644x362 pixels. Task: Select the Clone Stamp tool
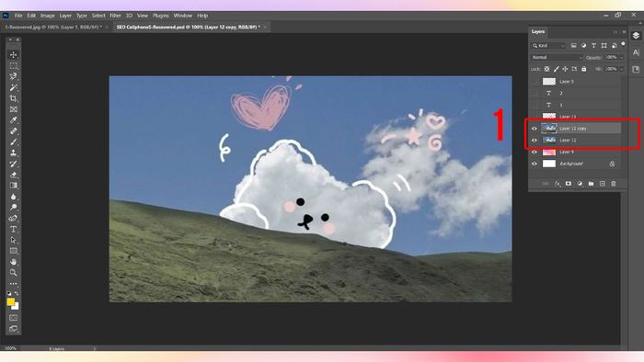click(x=14, y=153)
